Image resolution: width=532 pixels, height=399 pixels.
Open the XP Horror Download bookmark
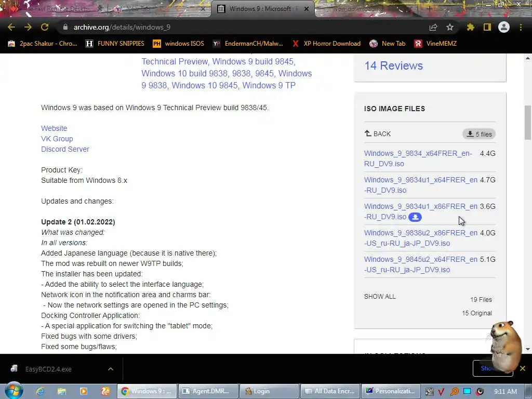(x=326, y=44)
